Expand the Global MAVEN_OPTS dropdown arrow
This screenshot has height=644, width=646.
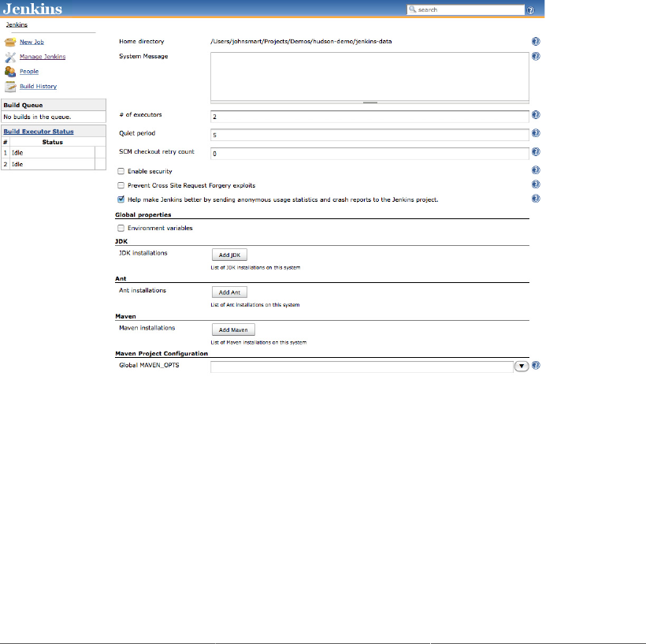[522, 366]
